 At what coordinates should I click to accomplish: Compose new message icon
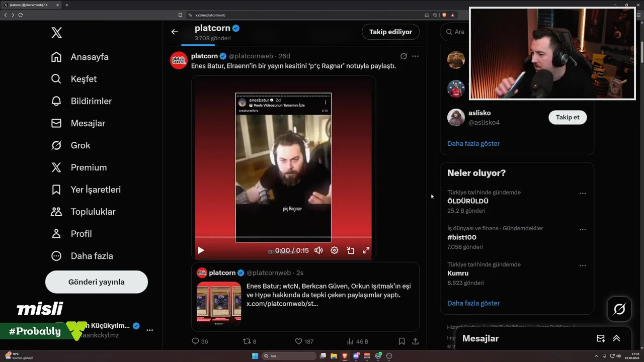point(600,338)
